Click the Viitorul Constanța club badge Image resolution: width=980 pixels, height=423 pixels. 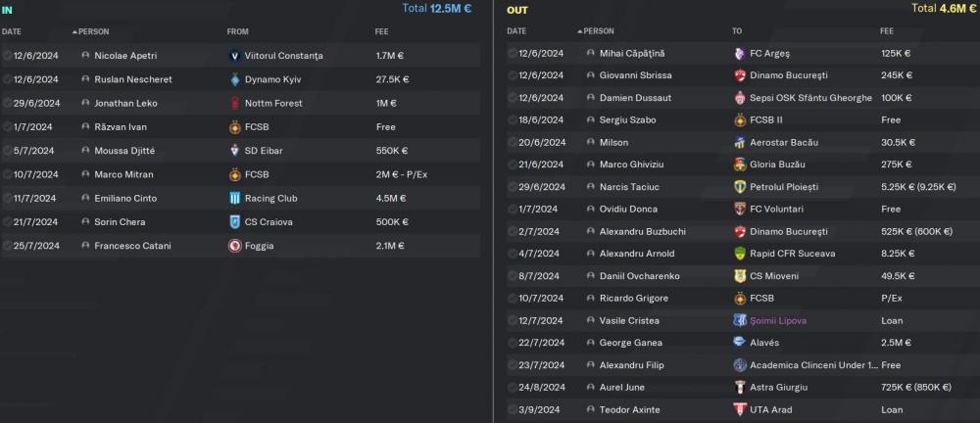(234, 56)
